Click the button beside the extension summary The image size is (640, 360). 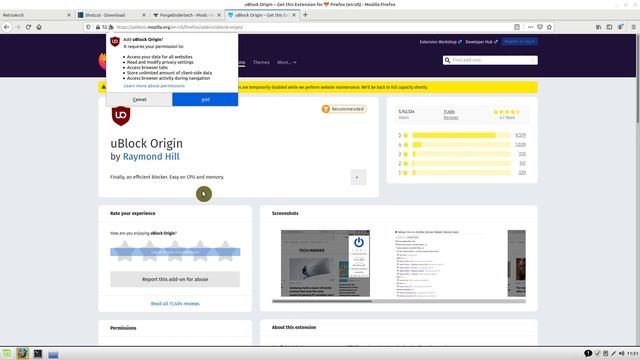coord(358,177)
